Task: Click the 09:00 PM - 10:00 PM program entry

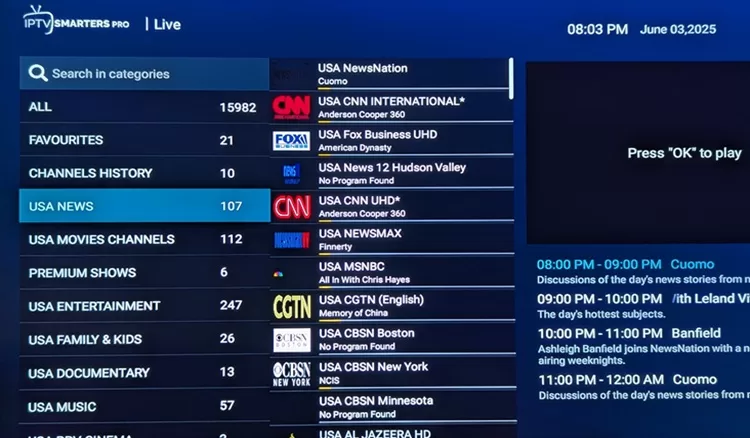Action: 643,306
